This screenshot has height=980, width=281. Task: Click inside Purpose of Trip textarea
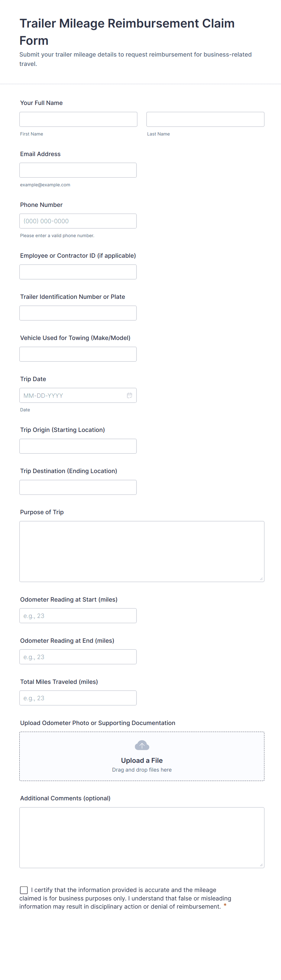pos(142,551)
